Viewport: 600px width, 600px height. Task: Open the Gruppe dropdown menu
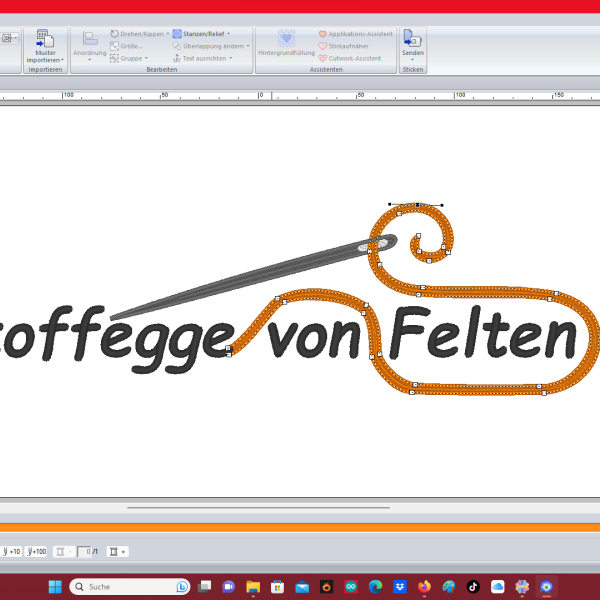coord(148,58)
